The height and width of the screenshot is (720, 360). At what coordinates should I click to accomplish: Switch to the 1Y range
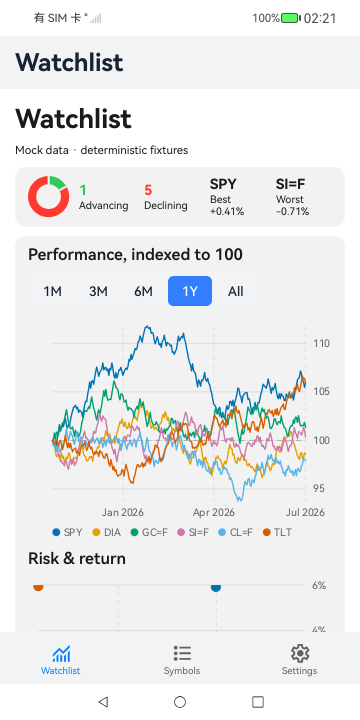pos(190,291)
